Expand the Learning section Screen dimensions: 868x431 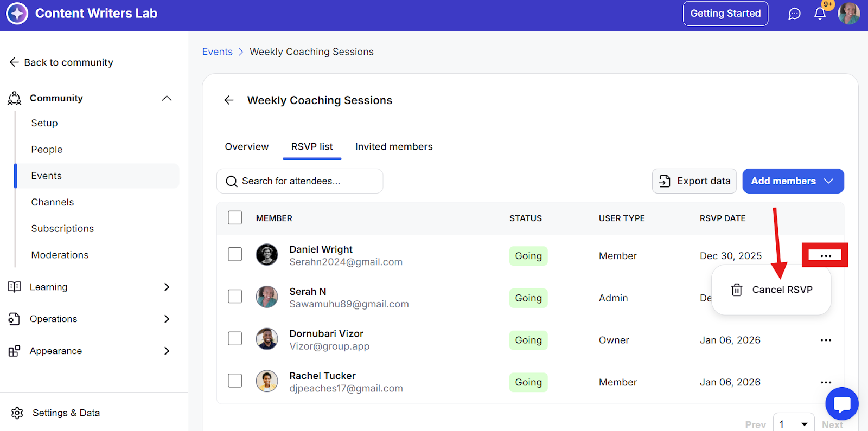(x=167, y=287)
